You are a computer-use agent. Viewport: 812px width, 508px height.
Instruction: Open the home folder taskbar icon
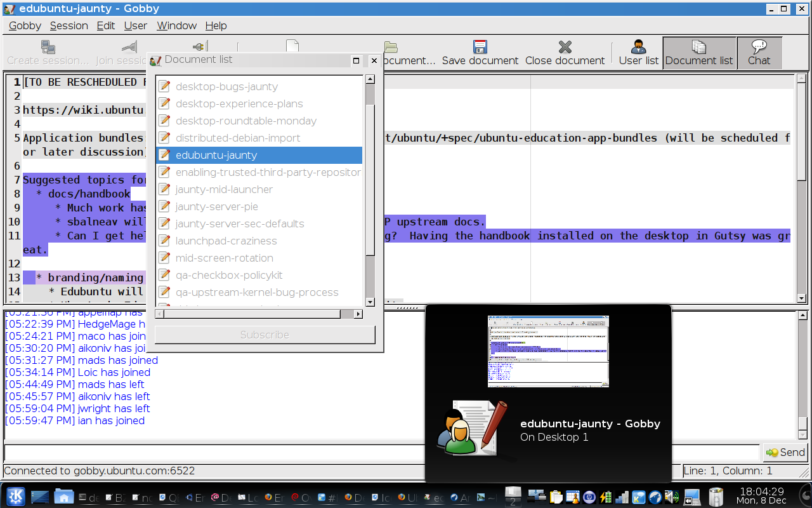64,496
